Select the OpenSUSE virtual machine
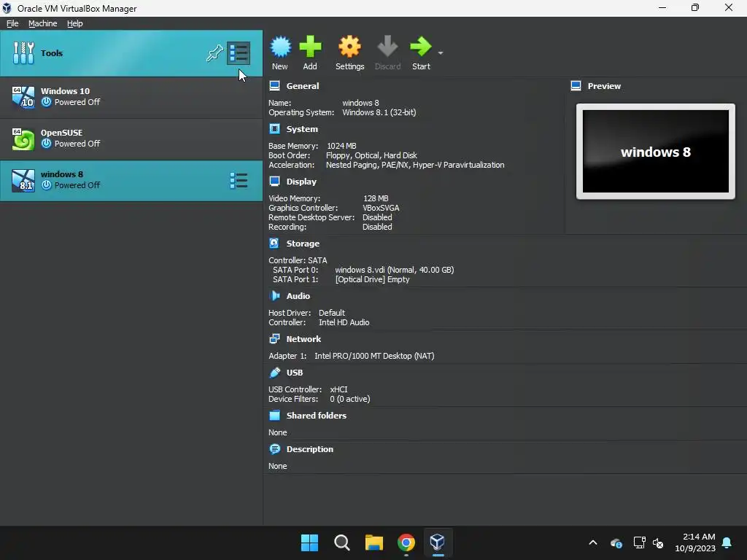747x560 pixels. (x=131, y=139)
